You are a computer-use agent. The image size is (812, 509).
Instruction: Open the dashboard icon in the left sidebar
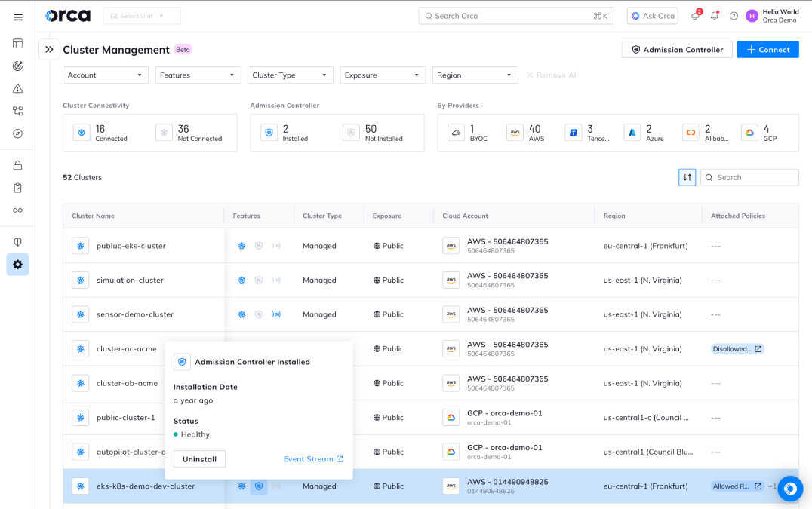(x=17, y=44)
